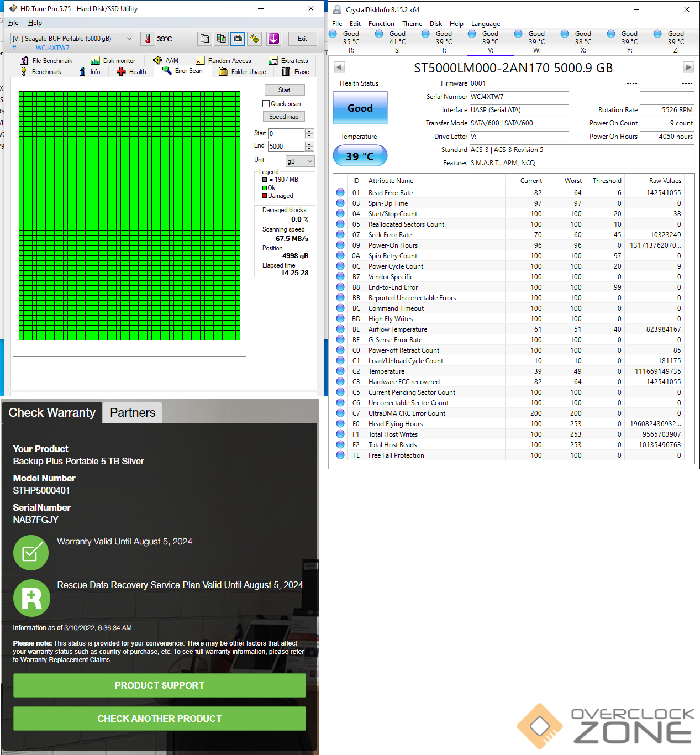Click the purple down-arrow minimize-to-tray icon
700x755 pixels.
coord(273,39)
